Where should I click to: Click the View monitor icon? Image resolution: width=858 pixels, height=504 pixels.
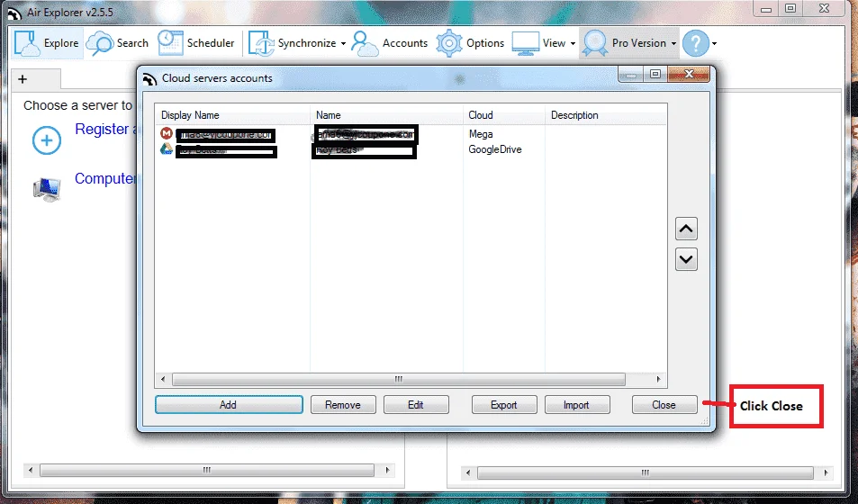(x=525, y=43)
